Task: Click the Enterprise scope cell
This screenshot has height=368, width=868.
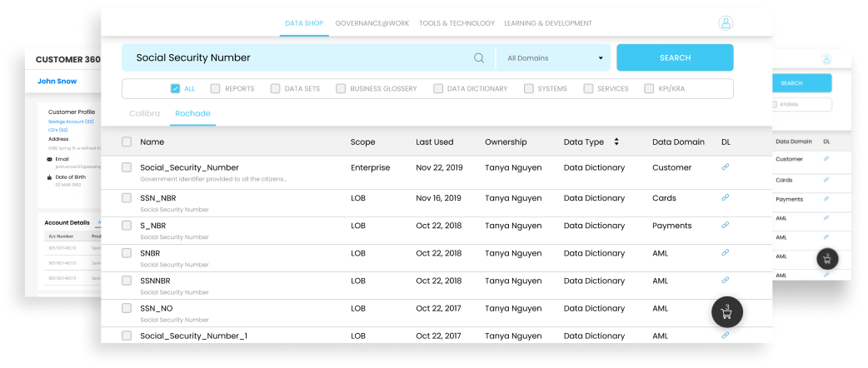Action: (371, 167)
